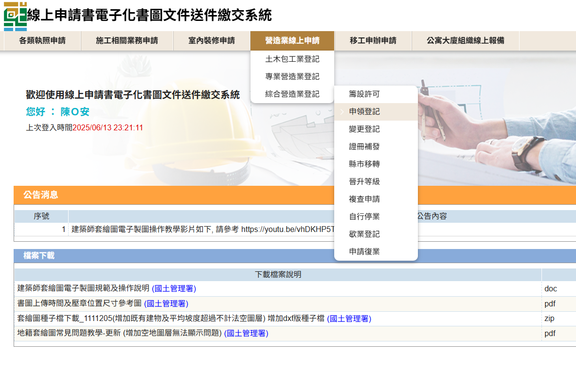
Task: Select 土木包工業登記 submenu item
Action: [292, 59]
